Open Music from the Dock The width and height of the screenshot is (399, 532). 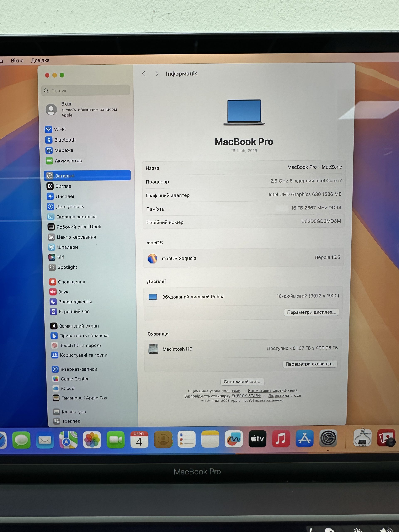coord(281,438)
